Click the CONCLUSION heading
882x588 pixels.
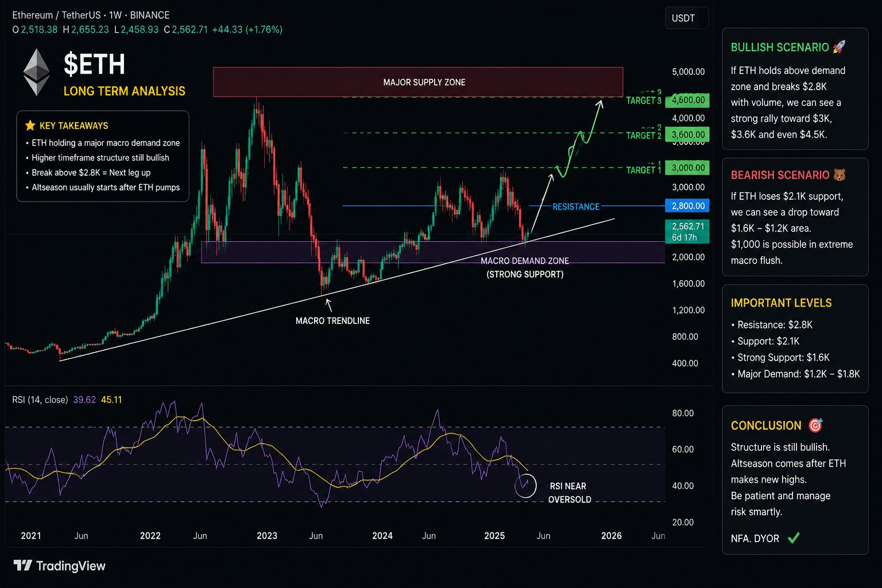click(766, 426)
